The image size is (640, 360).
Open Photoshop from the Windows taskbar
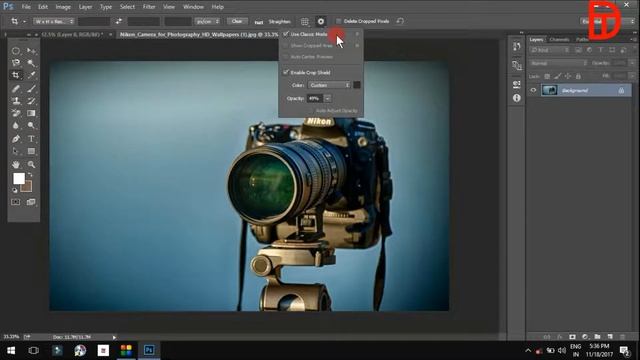[x=149, y=350]
